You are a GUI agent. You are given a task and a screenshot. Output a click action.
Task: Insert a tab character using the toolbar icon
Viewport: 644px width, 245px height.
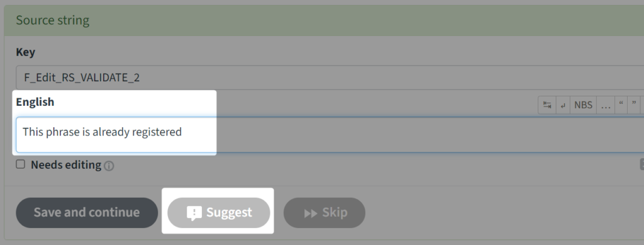tap(547, 105)
